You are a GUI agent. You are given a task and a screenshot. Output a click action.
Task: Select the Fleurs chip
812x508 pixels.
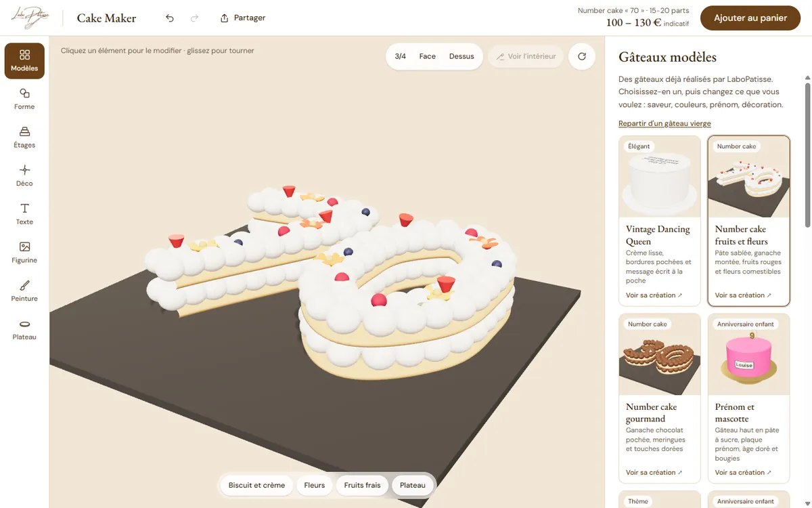[x=315, y=485]
